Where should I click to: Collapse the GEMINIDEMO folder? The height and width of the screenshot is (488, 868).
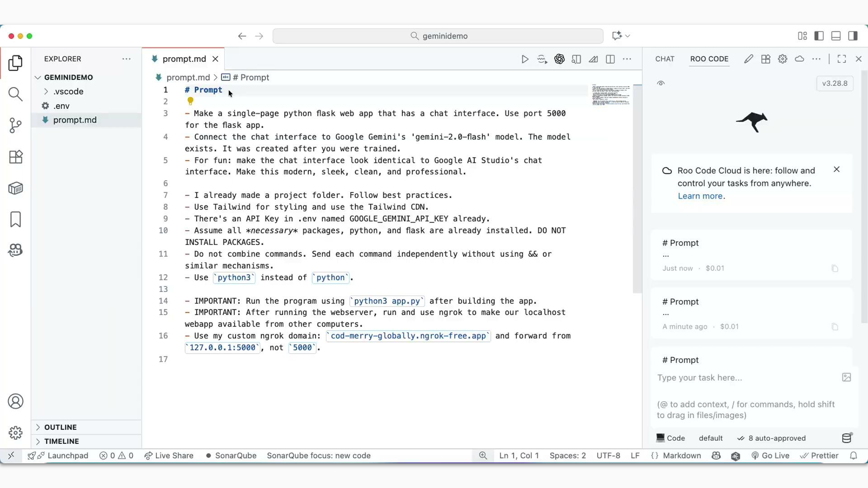click(38, 77)
